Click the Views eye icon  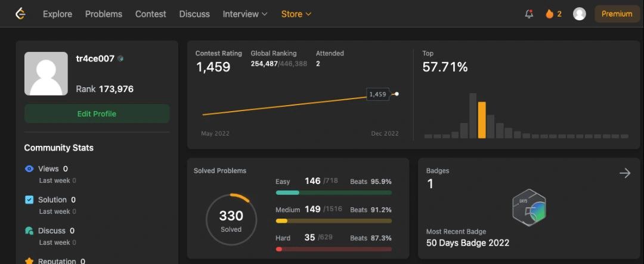29,168
